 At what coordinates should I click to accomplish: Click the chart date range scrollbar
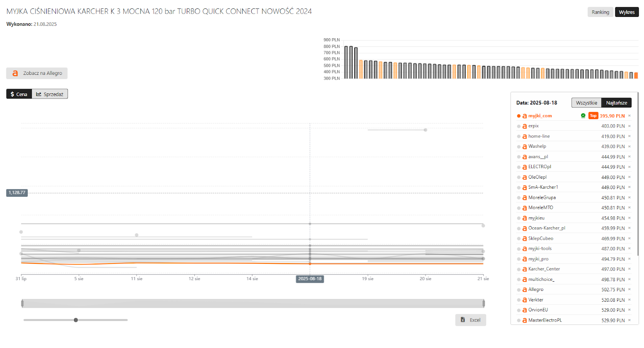pyautogui.click(x=253, y=303)
